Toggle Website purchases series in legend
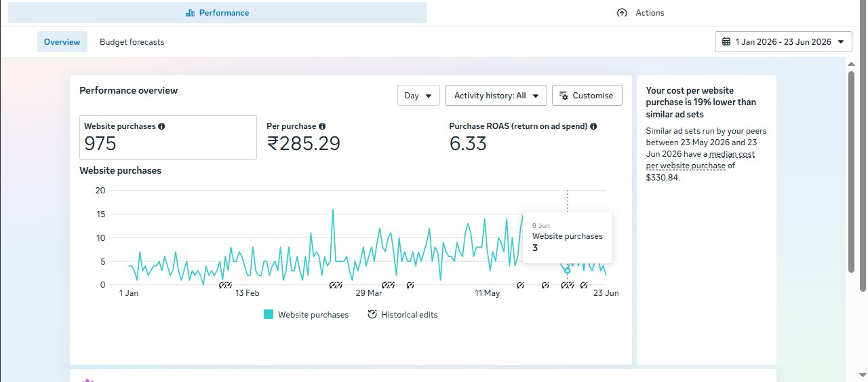 (x=306, y=315)
